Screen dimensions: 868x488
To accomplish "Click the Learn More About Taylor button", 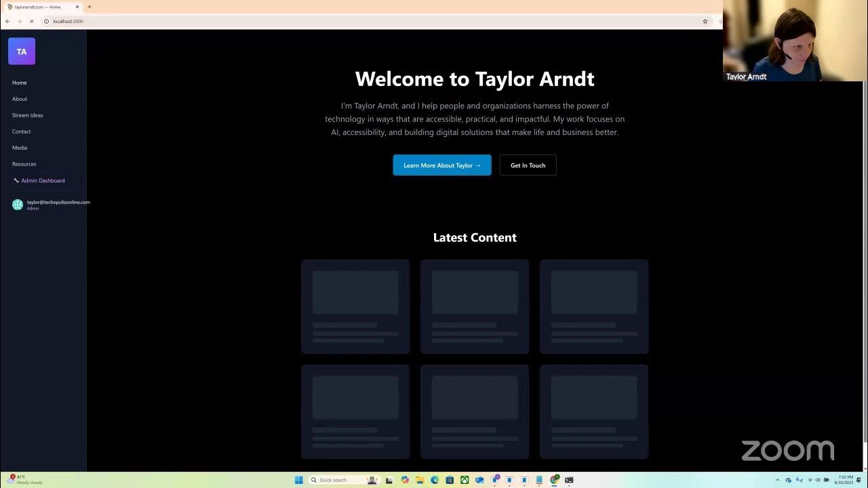I will pos(441,165).
